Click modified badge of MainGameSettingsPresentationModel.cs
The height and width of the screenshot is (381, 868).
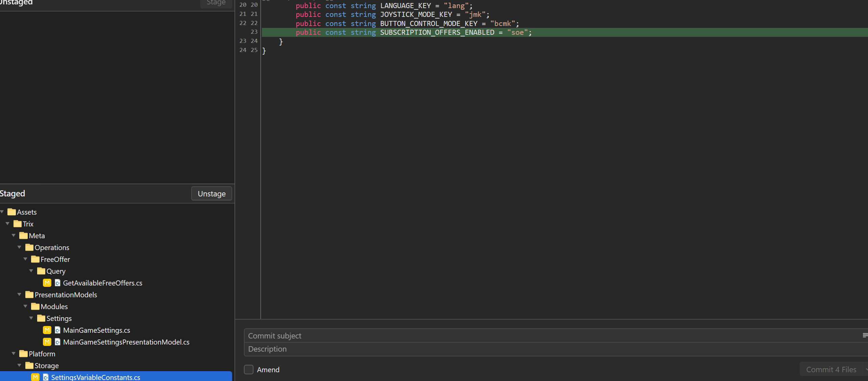pos(47,342)
